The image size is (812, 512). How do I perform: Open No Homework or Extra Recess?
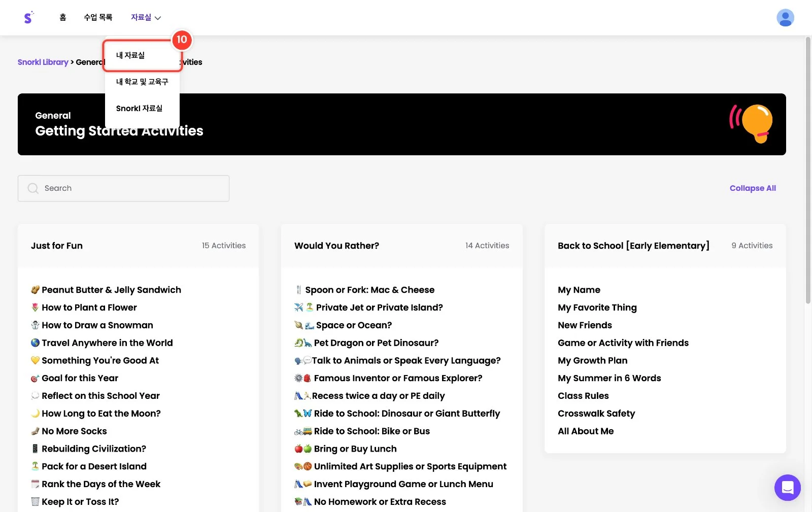point(370,502)
